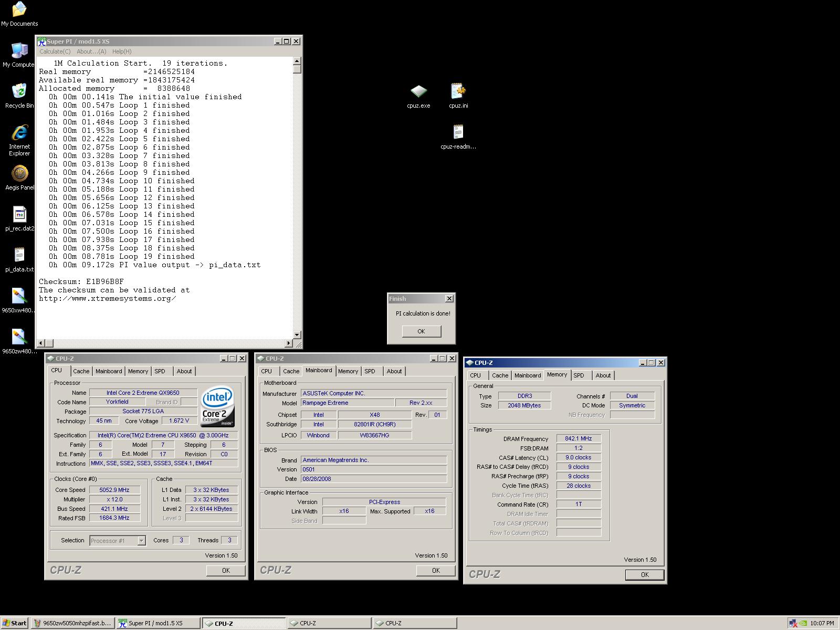The height and width of the screenshot is (630, 840).
Task: Open Calculate menu in Super PI
Action: click(55, 51)
